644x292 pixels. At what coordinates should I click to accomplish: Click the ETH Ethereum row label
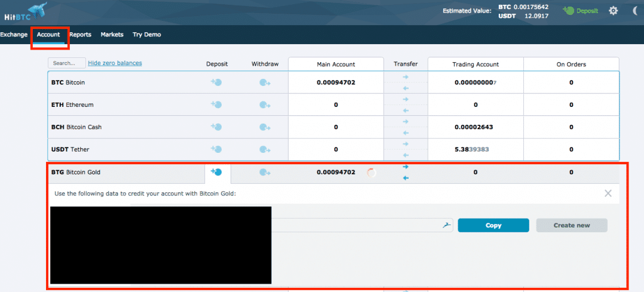point(72,104)
